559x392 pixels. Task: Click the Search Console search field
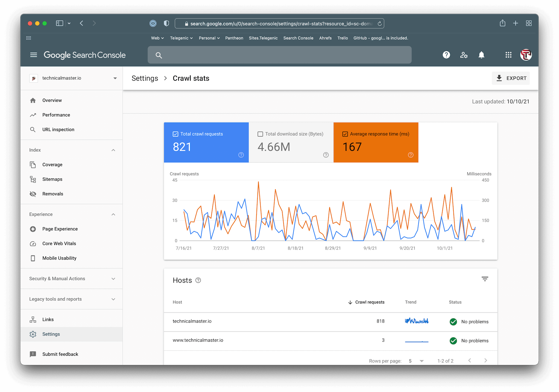(279, 55)
